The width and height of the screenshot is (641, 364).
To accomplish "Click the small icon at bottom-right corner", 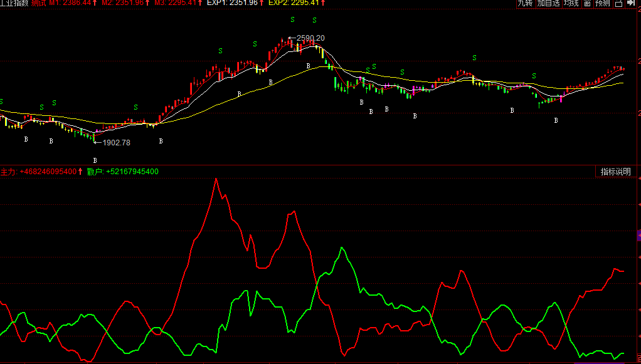I will pyautogui.click(x=638, y=359).
